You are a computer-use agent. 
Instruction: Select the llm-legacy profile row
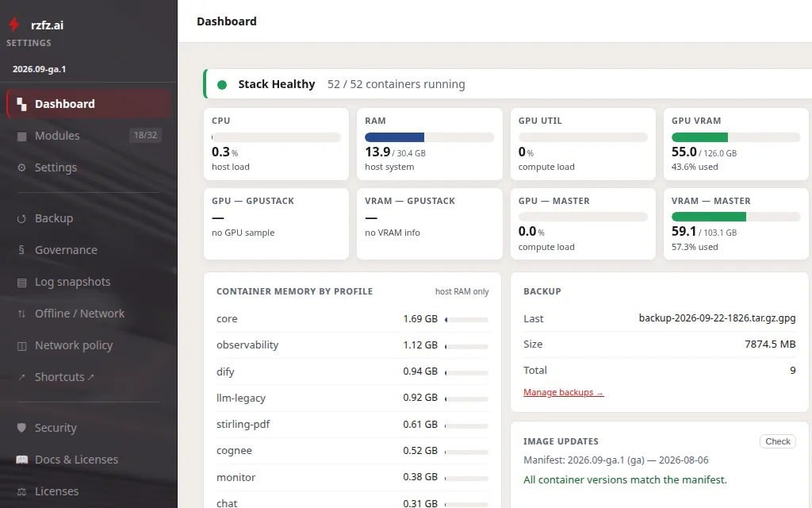352,398
